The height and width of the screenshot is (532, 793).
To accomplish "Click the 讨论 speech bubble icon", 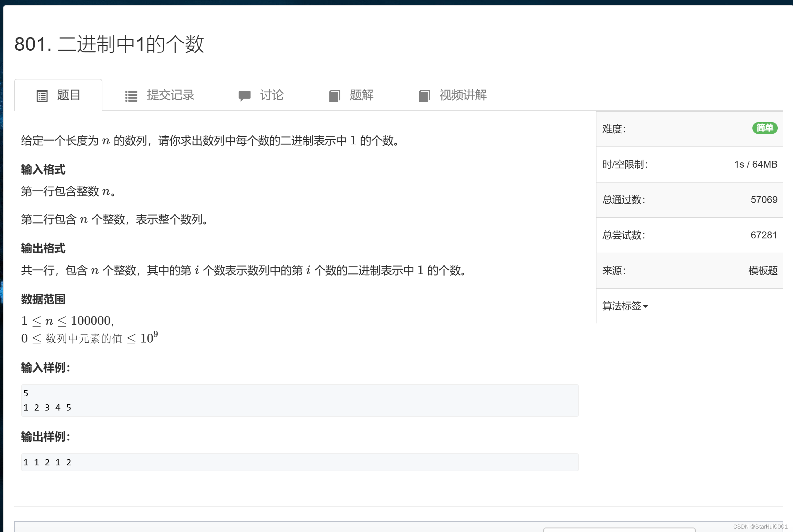I will click(x=244, y=96).
